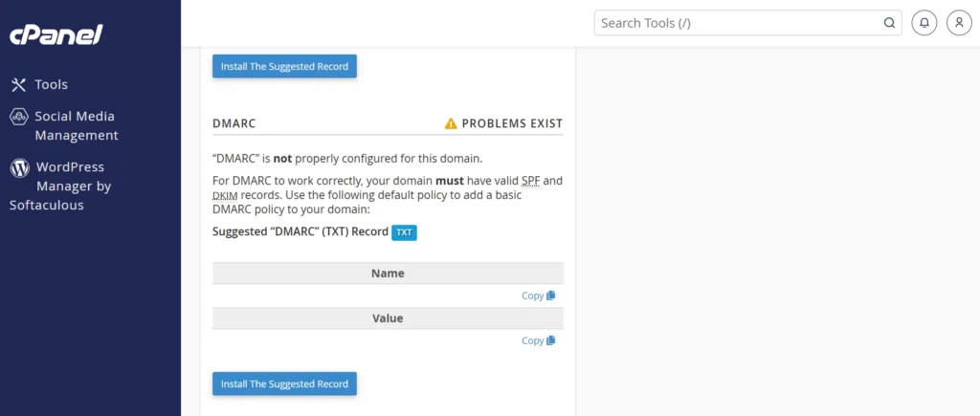Image resolution: width=980 pixels, height=416 pixels.
Task: Click the cPanel logo
Action: (x=56, y=34)
